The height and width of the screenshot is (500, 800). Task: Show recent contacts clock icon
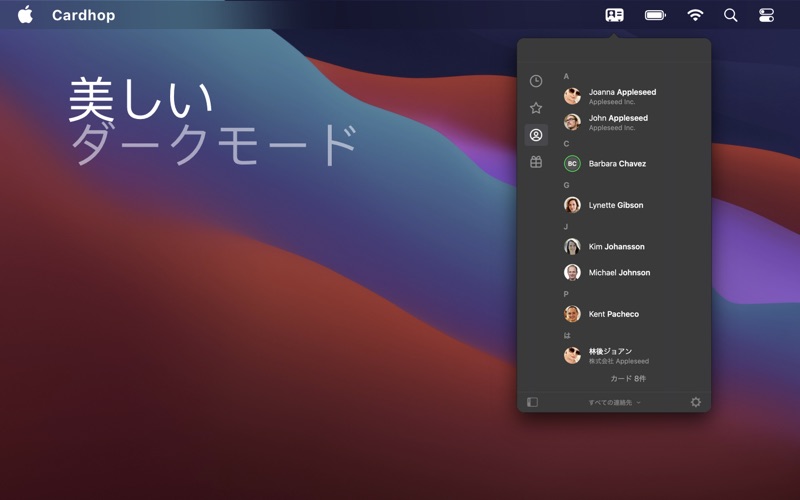point(536,81)
